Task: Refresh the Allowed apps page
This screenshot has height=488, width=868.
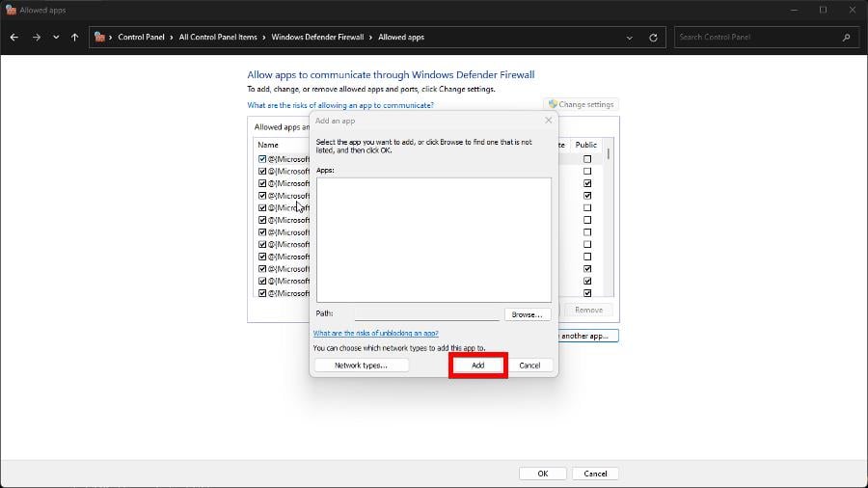Action: (x=653, y=38)
